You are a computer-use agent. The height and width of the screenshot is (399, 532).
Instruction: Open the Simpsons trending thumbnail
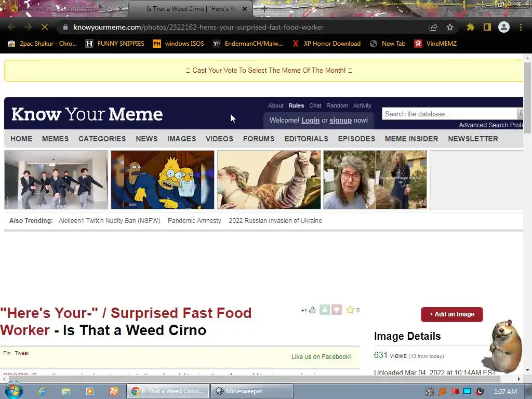tap(163, 179)
